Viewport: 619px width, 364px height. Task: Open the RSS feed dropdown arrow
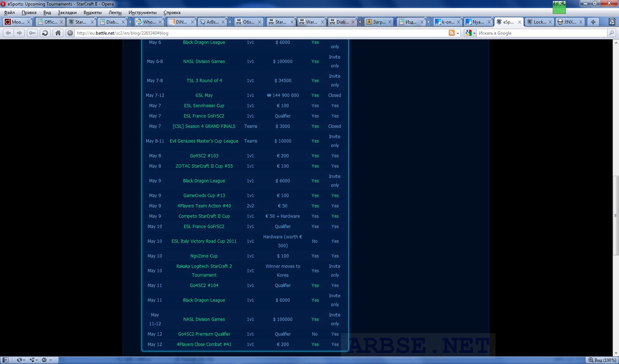pyautogui.click(x=458, y=33)
